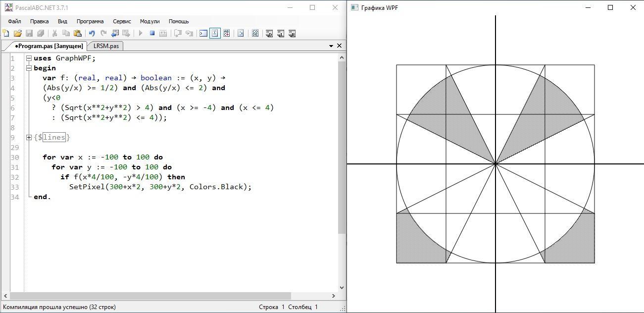This screenshot has height=313, width=644.
Task: Click the editor vertical scrollbar up arrow
Action: [x=342, y=57]
